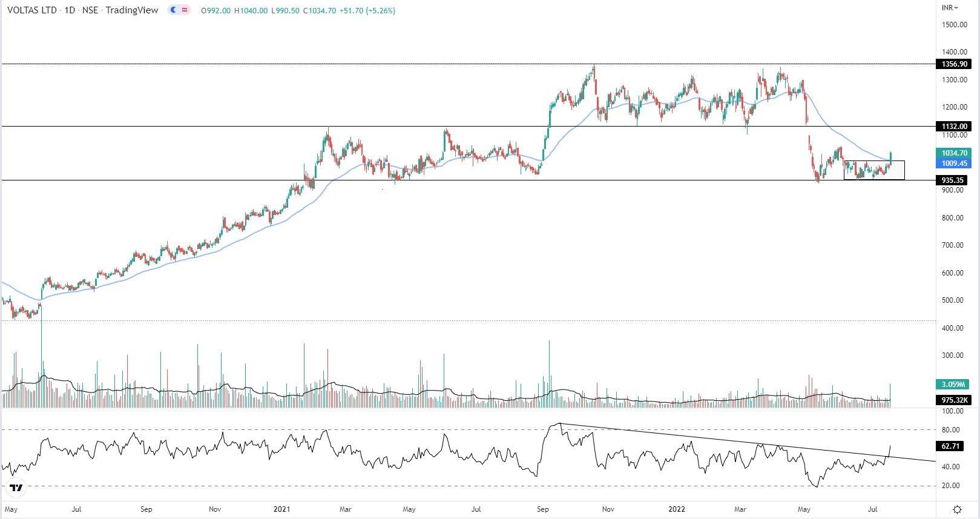Select the 1132.00 horizontal line label
The height and width of the screenshot is (519, 980).
pos(953,127)
